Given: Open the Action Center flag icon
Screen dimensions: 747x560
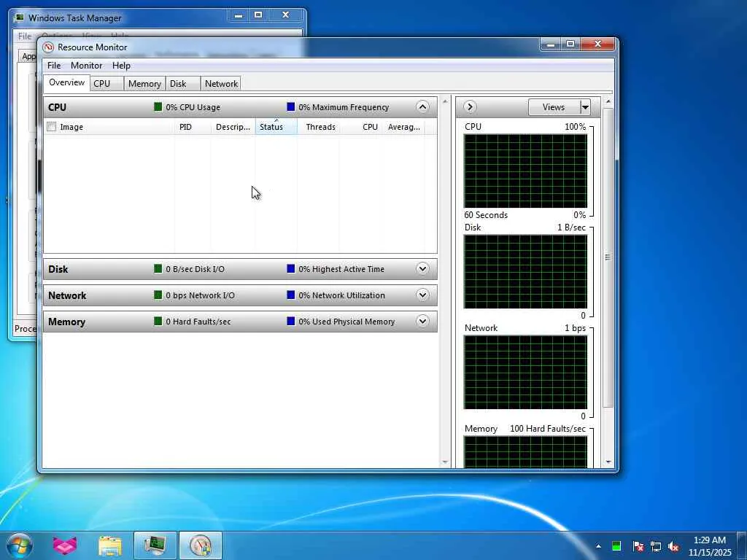Looking at the screenshot, I should point(638,546).
